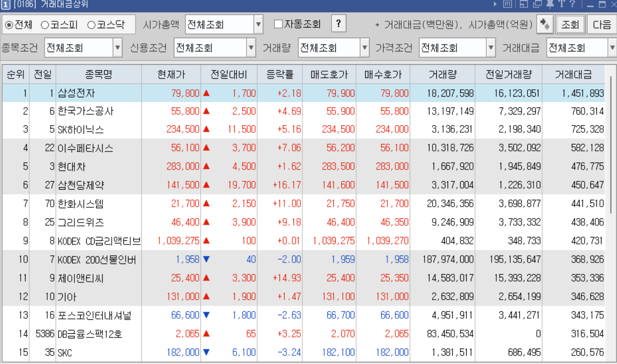617x364 pixels.
Task: Click the font 'T' icon in title bar
Action: [x=561, y=4]
